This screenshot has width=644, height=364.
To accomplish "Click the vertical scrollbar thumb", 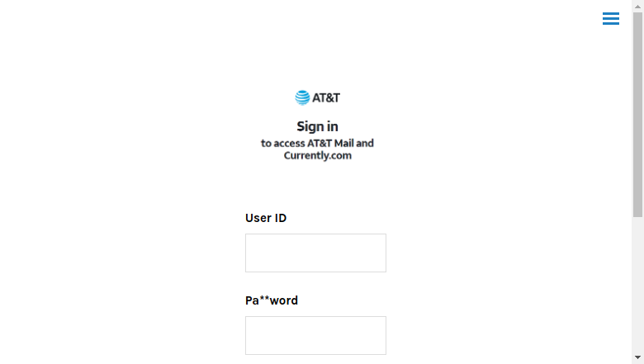I will [x=637, y=115].
